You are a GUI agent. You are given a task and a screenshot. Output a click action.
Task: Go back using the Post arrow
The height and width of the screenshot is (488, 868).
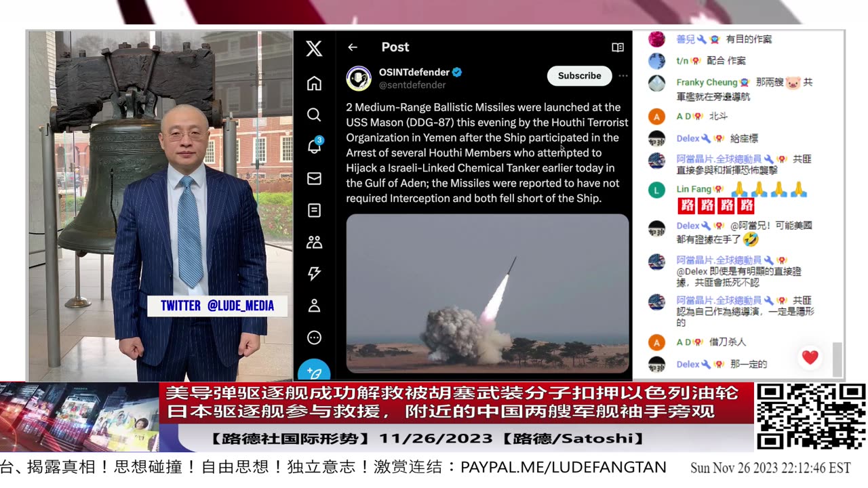[x=353, y=47]
